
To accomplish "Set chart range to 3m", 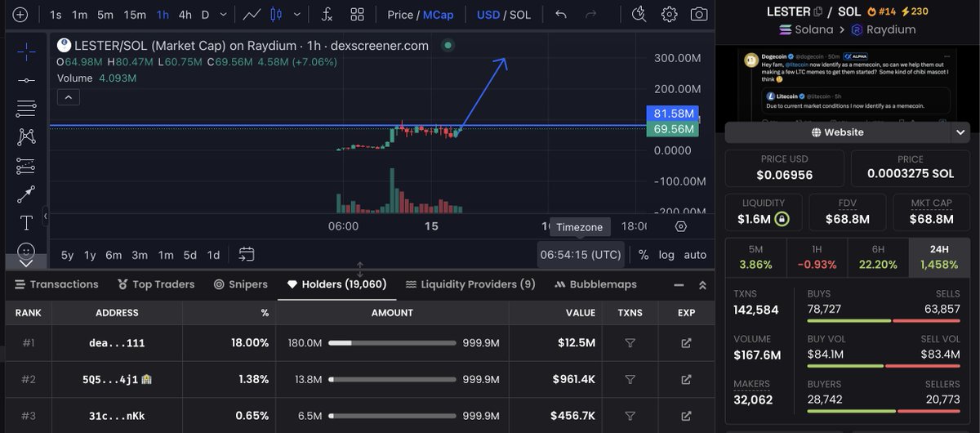I will (140, 255).
